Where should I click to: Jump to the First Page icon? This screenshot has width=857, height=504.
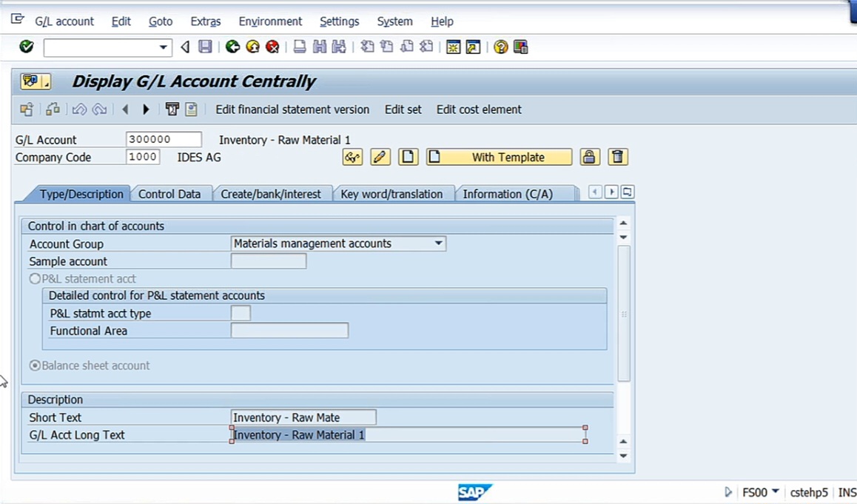(x=367, y=47)
